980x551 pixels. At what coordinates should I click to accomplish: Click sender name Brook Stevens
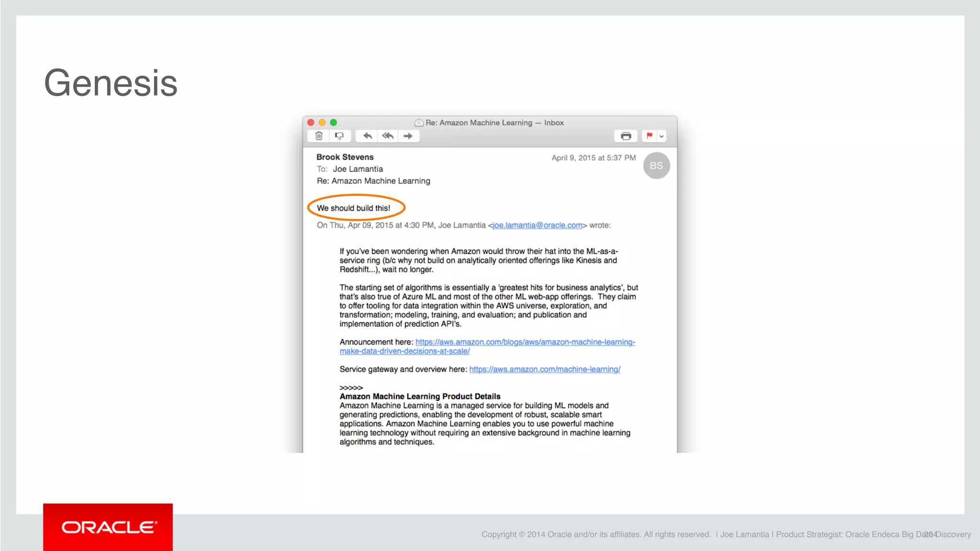[x=345, y=157]
